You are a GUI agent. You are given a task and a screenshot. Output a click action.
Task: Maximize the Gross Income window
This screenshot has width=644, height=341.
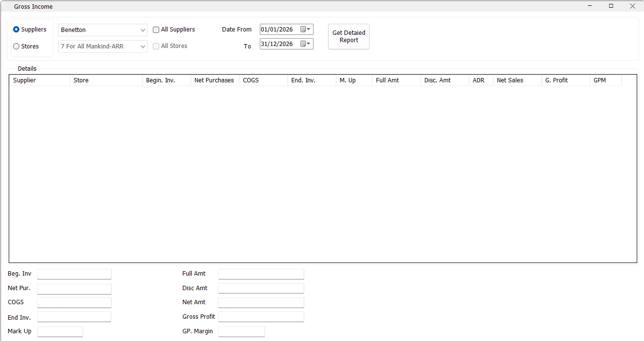(x=611, y=6)
